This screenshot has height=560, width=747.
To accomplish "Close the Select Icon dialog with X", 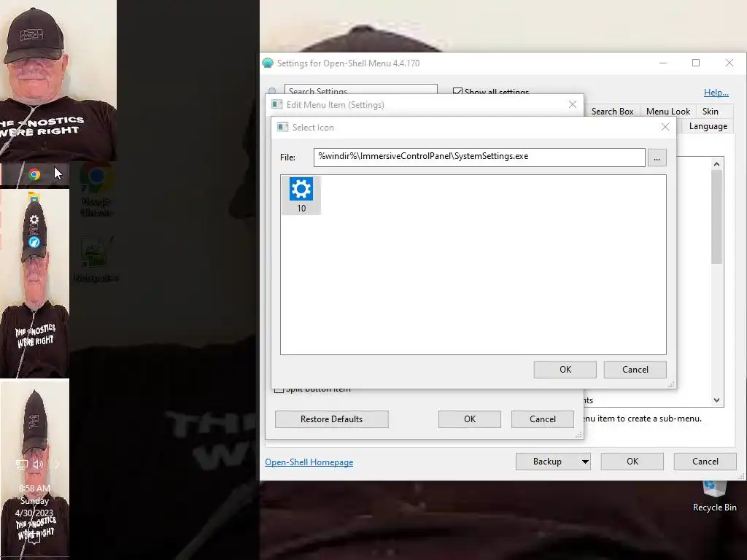I will 665,127.
